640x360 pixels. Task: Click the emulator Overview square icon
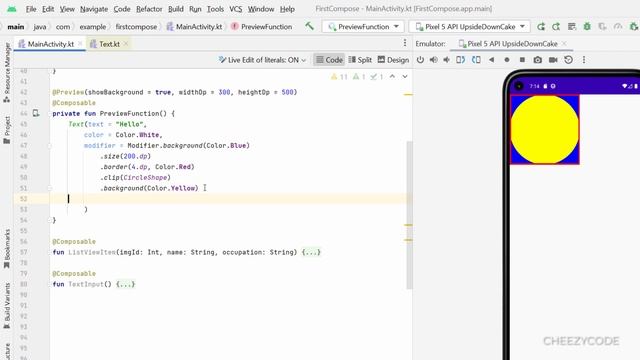[522, 60]
